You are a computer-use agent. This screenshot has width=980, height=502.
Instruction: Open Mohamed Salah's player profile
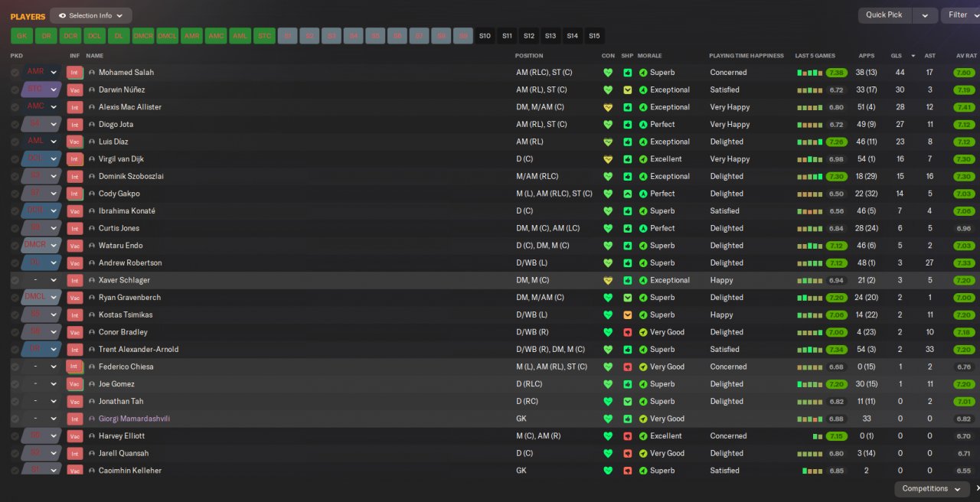(126, 73)
